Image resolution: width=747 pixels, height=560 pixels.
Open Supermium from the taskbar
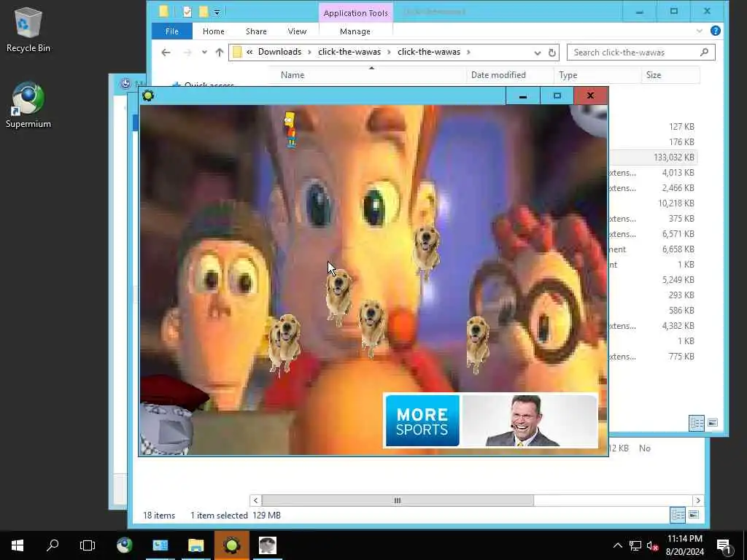125,545
